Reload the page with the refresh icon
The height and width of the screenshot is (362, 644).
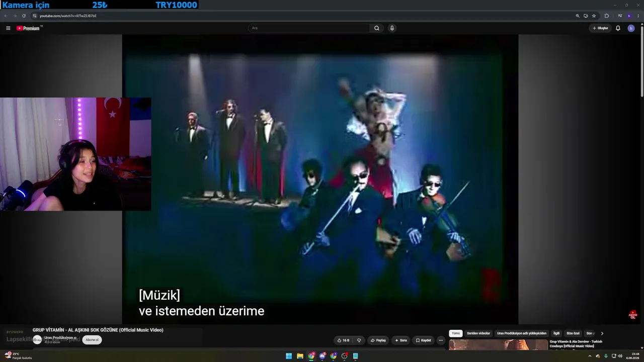[24, 16]
